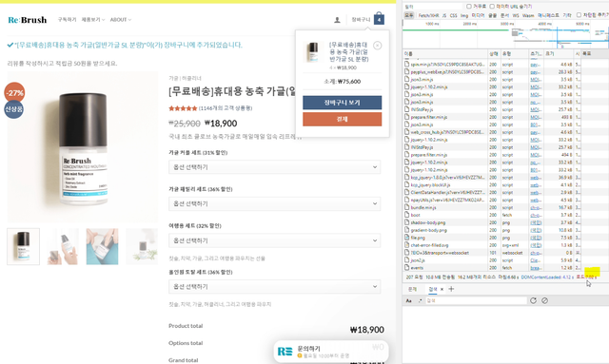This screenshot has width=609, height=364.
Task: Remove item with the cart popup X icon
Action: click(x=377, y=46)
